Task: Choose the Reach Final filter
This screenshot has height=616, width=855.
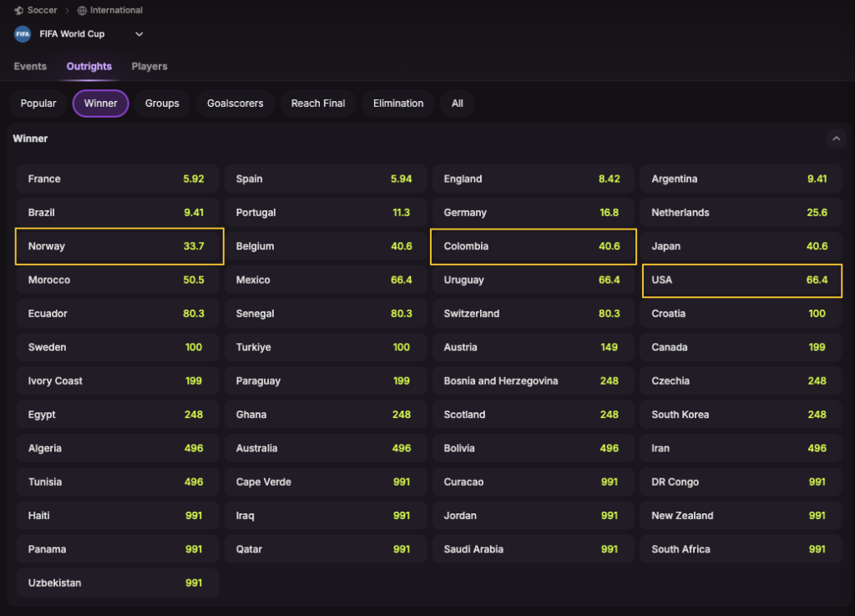Action: (318, 104)
